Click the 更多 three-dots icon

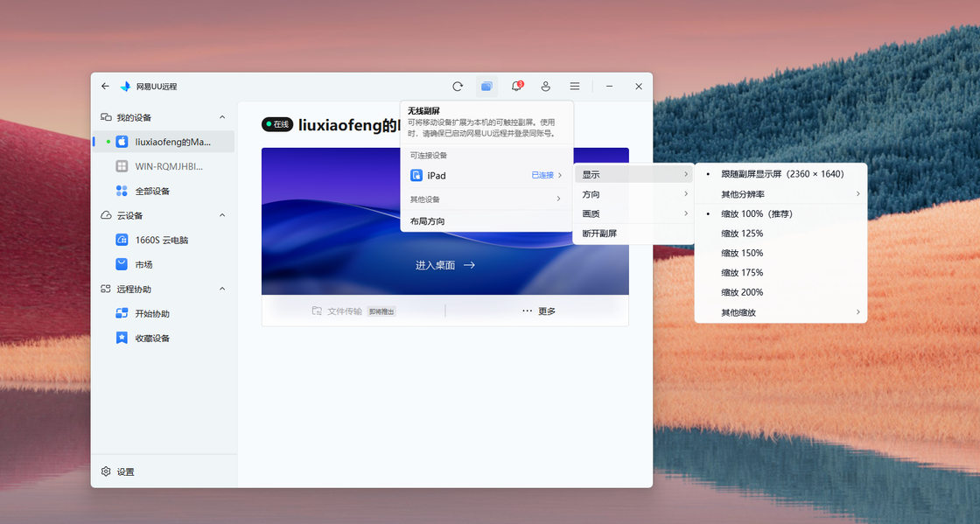pyautogui.click(x=528, y=311)
